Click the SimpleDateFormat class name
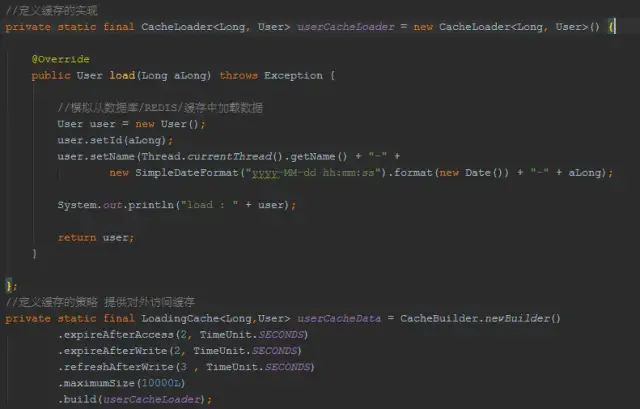Screen dimensions: 640x409 (187, 173)
